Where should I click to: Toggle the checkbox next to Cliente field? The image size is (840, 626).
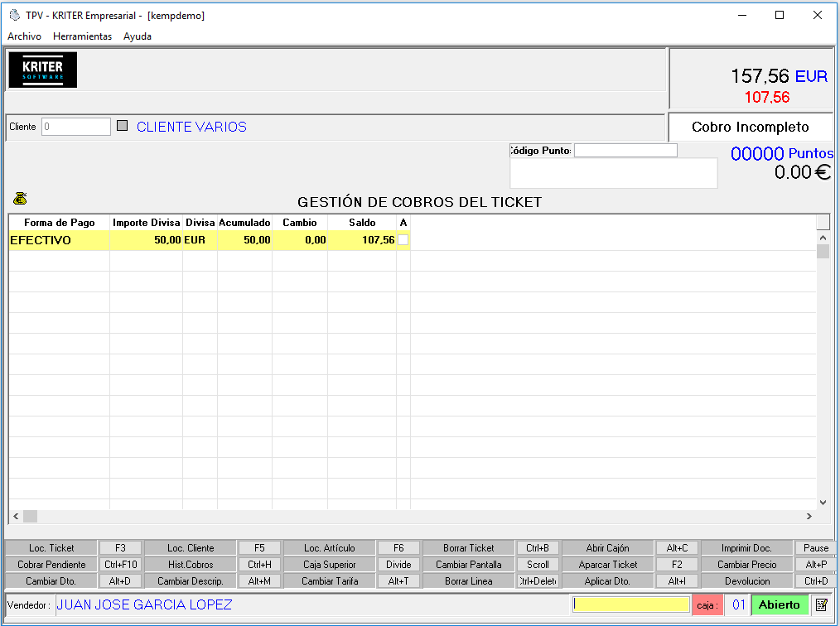pyautogui.click(x=122, y=126)
